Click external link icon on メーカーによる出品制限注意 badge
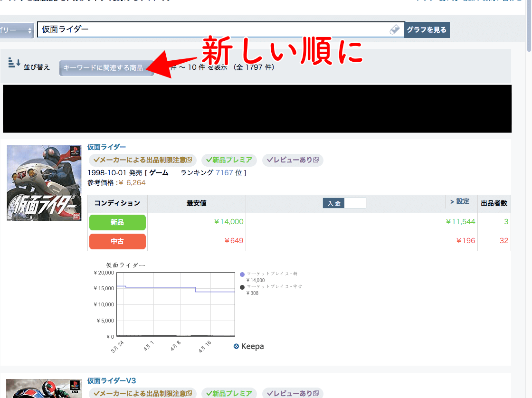This screenshot has height=398, width=532. coord(190,160)
